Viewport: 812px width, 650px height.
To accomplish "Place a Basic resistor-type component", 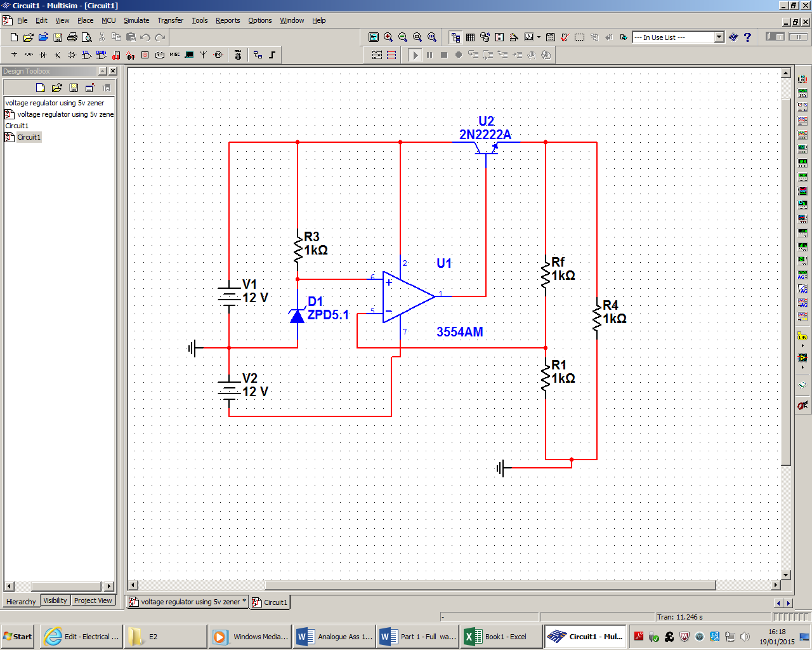I will [29, 55].
